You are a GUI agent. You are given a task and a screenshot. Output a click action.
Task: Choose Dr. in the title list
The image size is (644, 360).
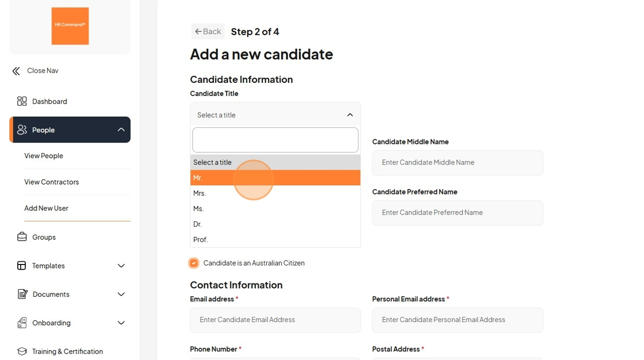click(x=275, y=224)
